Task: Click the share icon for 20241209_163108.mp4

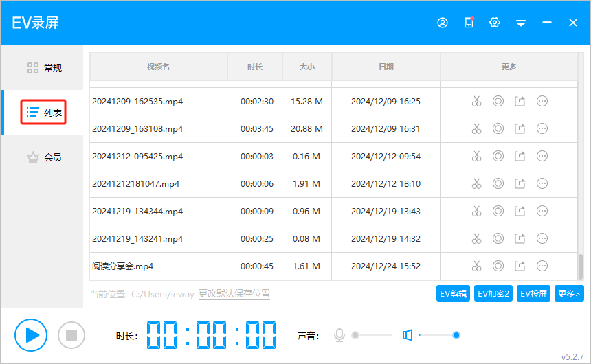Action: click(x=520, y=129)
